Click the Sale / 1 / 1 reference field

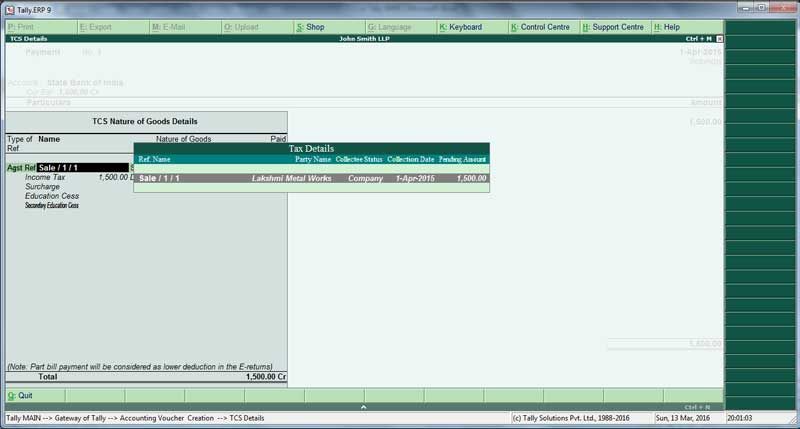click(x=83, y=168)
